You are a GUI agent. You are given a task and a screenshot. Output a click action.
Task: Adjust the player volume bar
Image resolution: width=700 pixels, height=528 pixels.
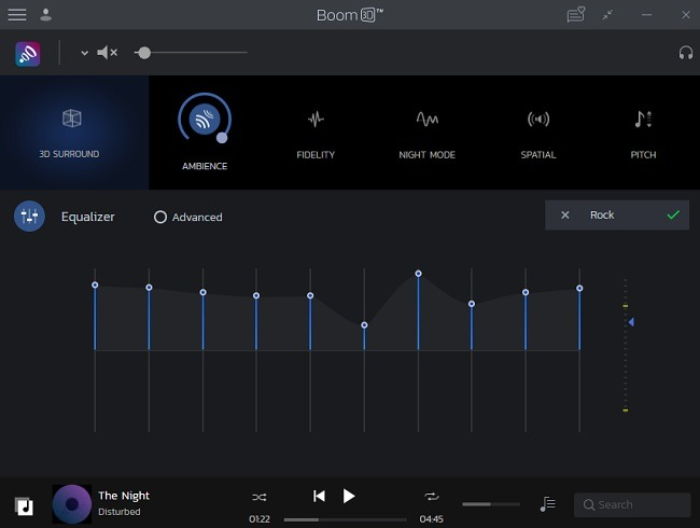click(491, 504)
